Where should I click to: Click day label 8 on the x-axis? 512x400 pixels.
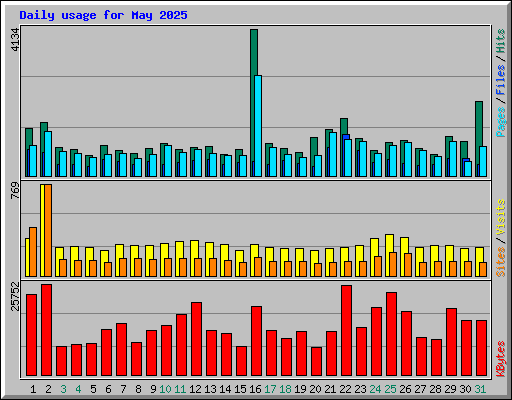tap(138, 389)
